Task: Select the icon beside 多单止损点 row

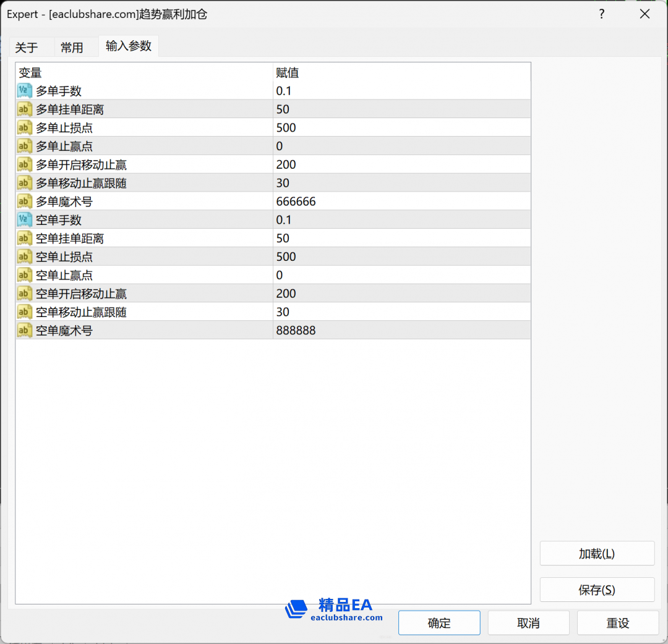Action: click(25, 128)
